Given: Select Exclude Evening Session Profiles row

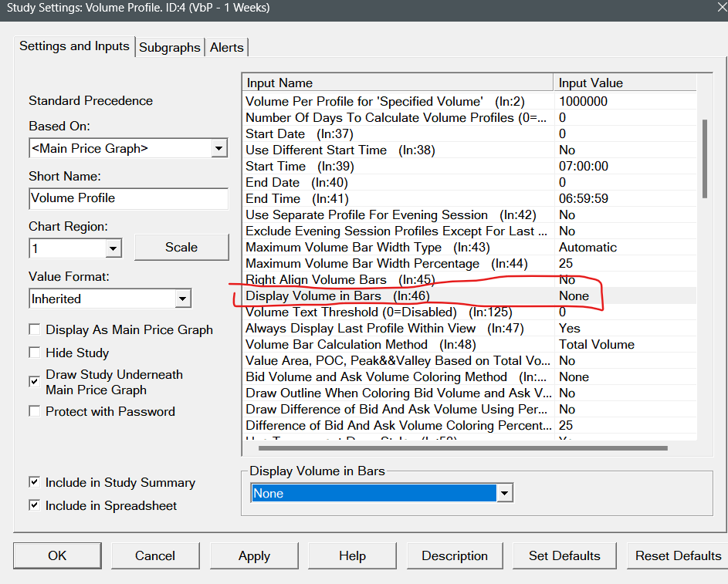Looking at the screenshot, I should point(470,231).
